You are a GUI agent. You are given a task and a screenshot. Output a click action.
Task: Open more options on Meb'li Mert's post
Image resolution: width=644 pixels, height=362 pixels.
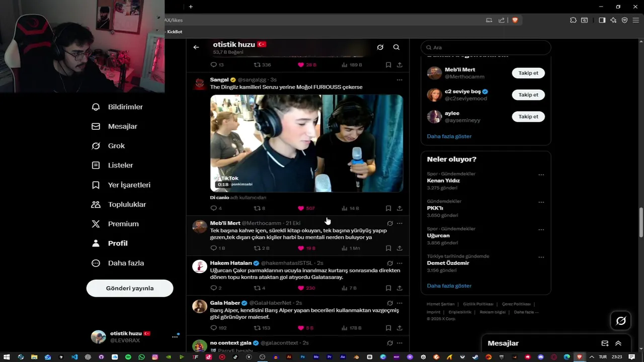click(x=399, y=223)
